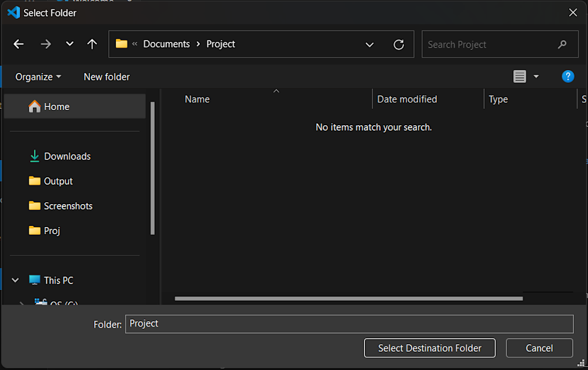
Task: Click the Folder name input field
Action: 349,324
